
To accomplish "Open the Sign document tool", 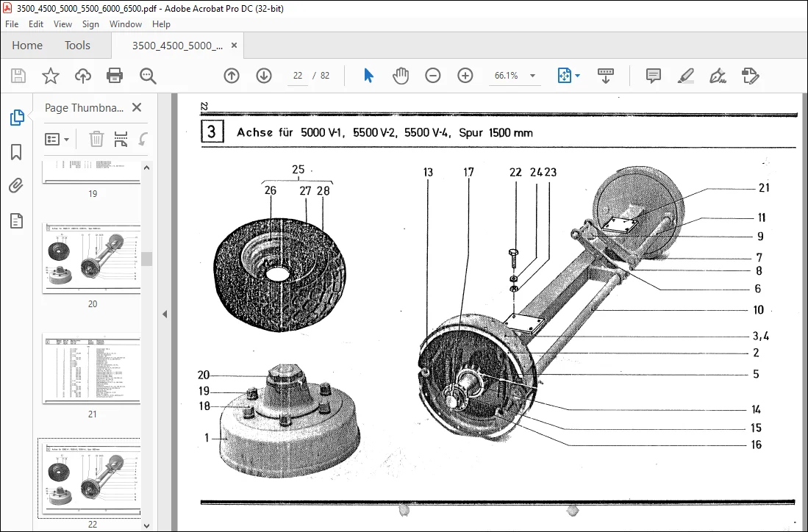I will [x=718, y=76].
